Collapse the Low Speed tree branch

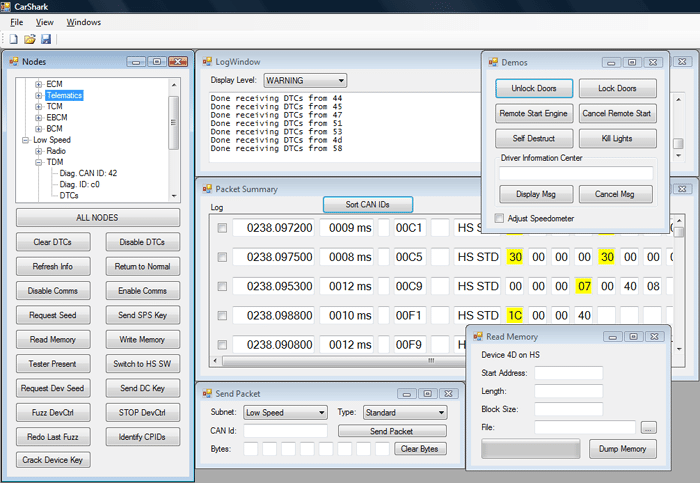tap(25, 140)
